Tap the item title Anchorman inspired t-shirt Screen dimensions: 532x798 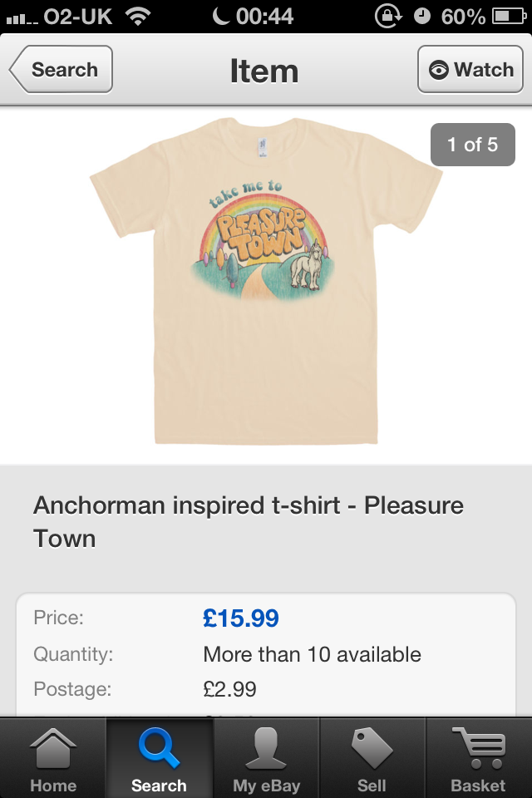click(248, 521)
